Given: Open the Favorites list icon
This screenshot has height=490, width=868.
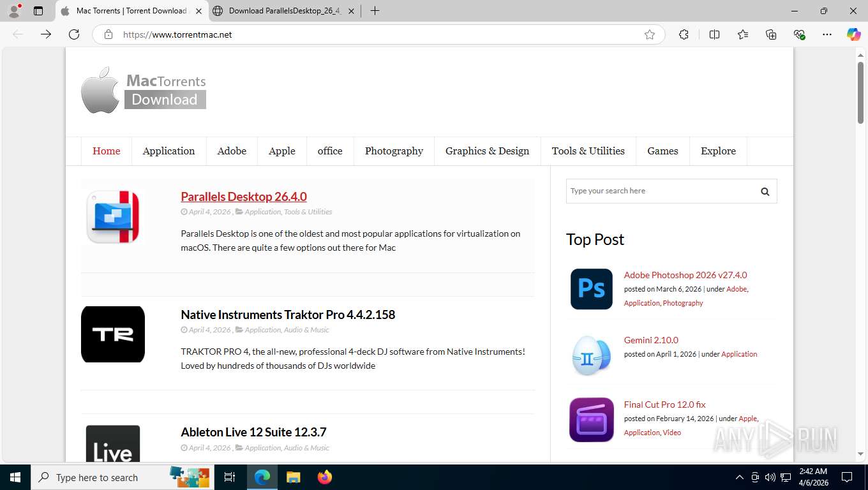Looking at the screenshot, I should coord(743,34).
